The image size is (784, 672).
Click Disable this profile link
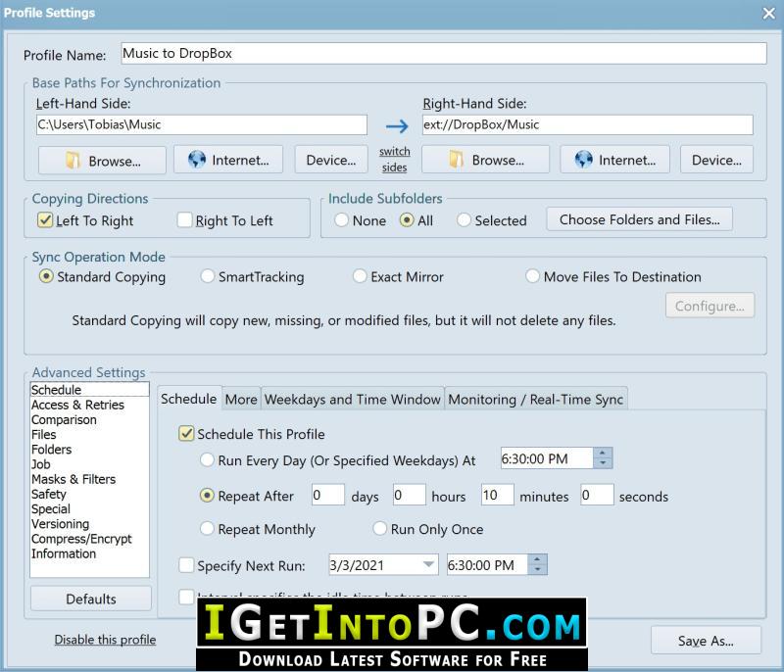105,640
